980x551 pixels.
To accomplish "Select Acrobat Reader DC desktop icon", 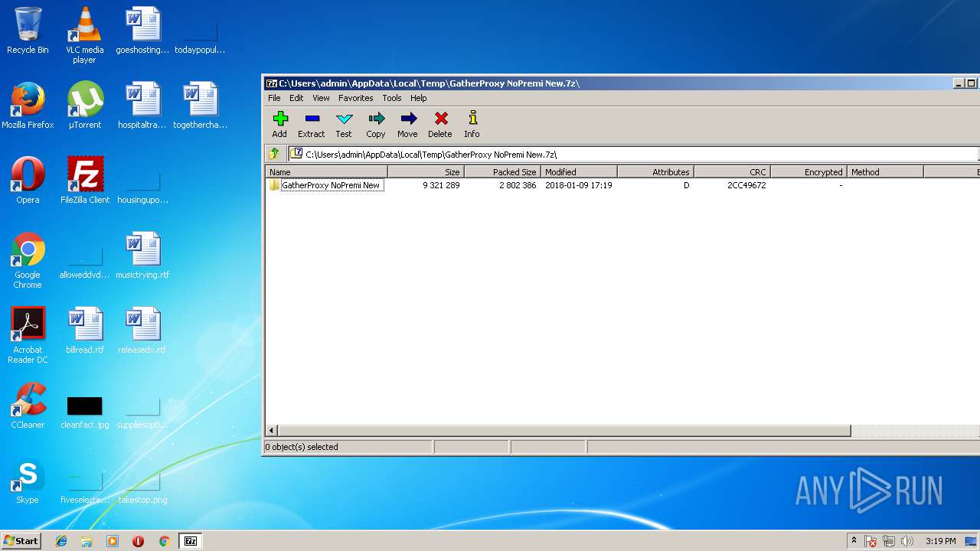I will coord(28,335).
